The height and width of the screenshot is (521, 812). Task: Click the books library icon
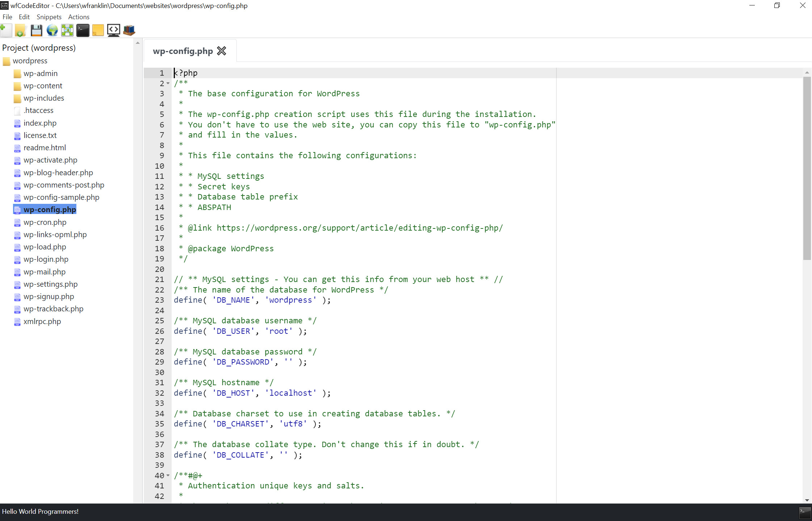pos(129,30)
